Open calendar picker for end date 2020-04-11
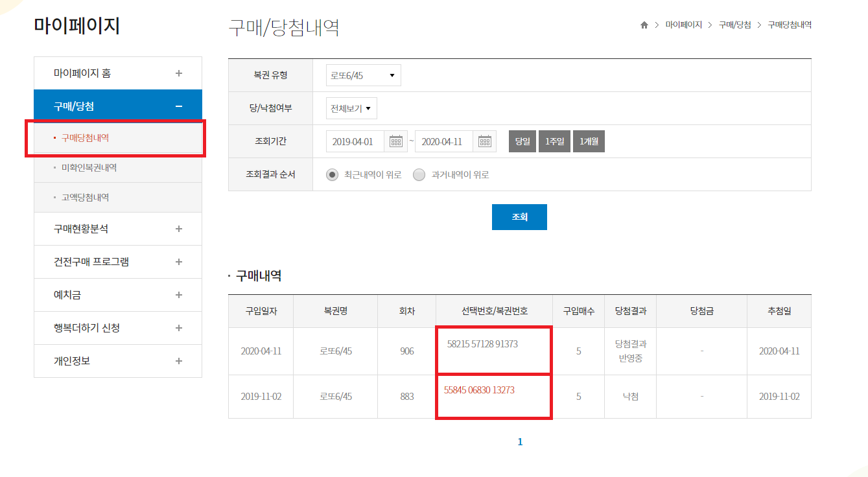 [x=485, y=141]
